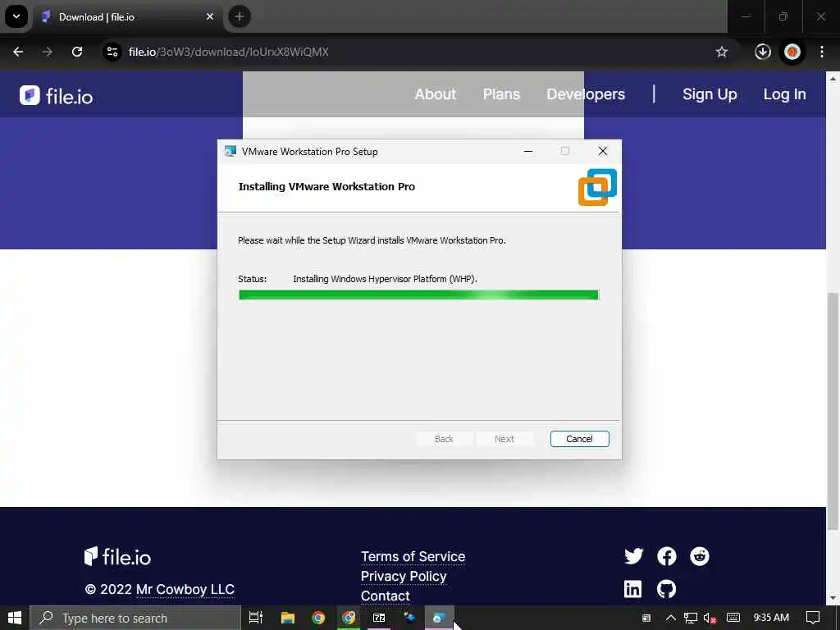Open a new Chrome tab
Image resolution: width=840 pixels, height=630 pixels.
coord(240,16)
